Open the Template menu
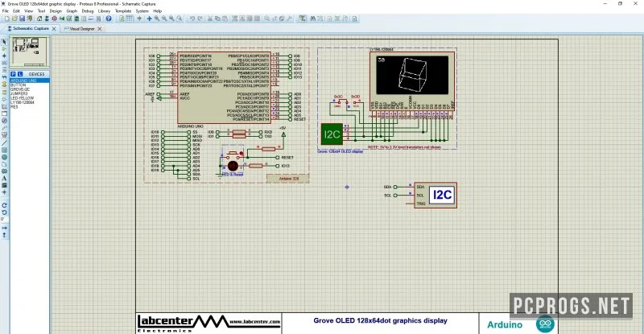The width and height of the screenshot is (644, 334). click(123, 11)
